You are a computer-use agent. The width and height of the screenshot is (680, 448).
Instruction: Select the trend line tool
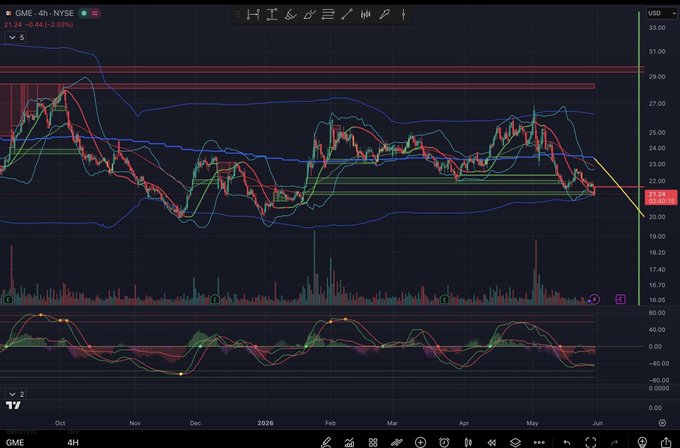pyautogui.click(x=347, y=15)
